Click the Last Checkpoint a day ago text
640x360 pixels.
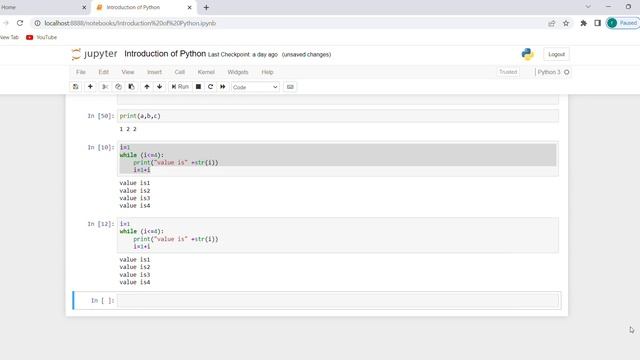(243, 55)
